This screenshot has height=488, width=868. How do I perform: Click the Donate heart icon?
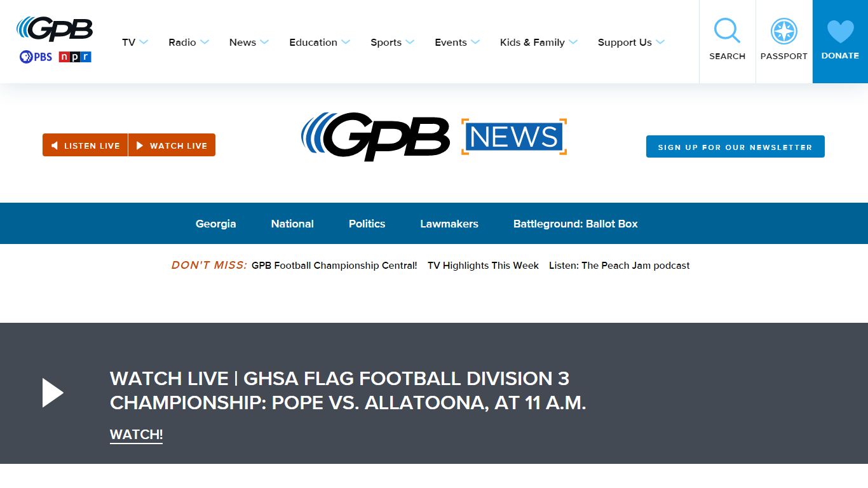coord(840,32)
